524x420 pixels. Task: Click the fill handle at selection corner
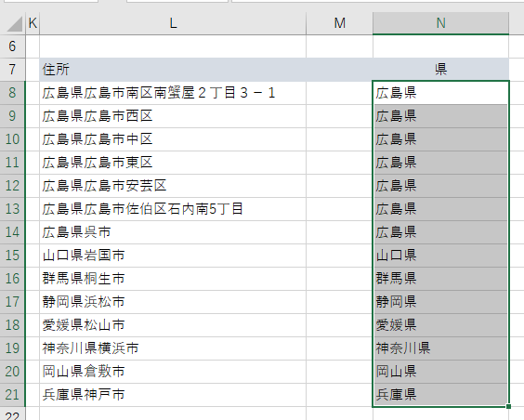coord(508,406)
